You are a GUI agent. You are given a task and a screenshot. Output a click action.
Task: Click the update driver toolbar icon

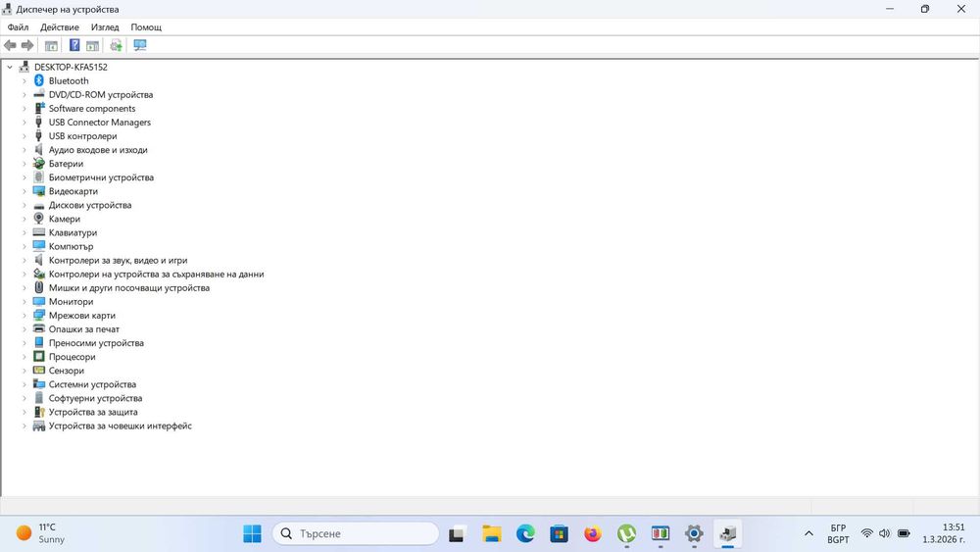[x=116, y=45]
